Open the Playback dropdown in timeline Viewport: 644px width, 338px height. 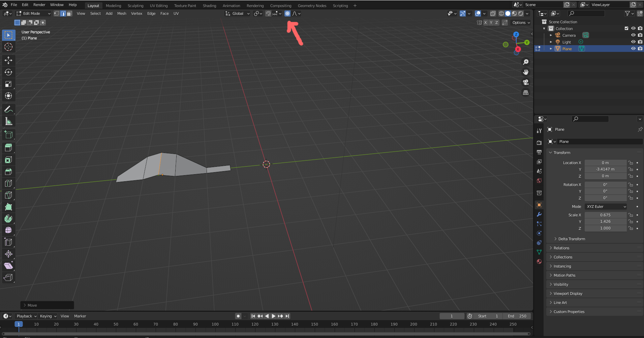pos(27,316)
